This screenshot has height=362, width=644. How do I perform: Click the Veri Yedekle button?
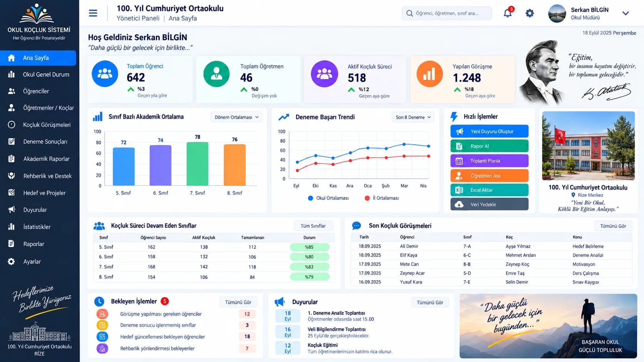pyautogui.click(x=489, y=204)
